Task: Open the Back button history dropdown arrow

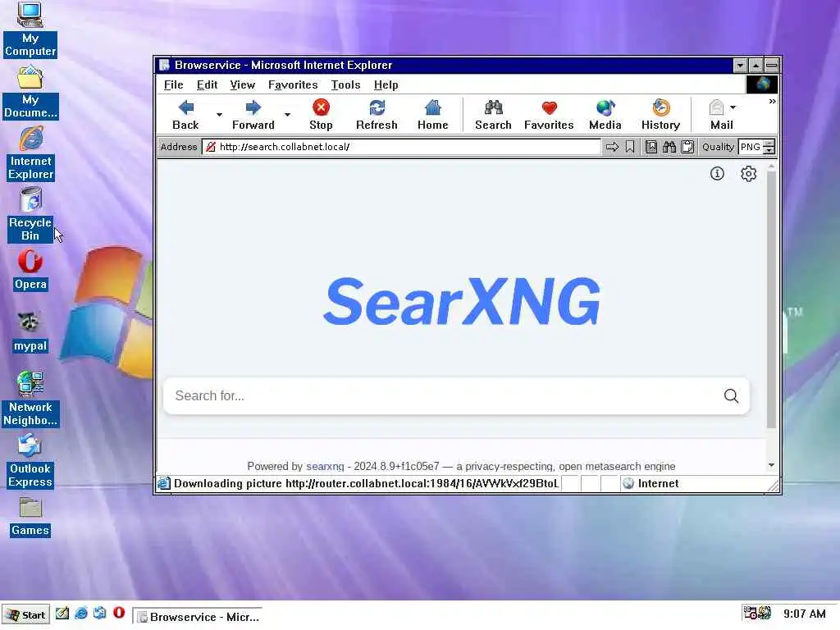Action: point(219,115)
